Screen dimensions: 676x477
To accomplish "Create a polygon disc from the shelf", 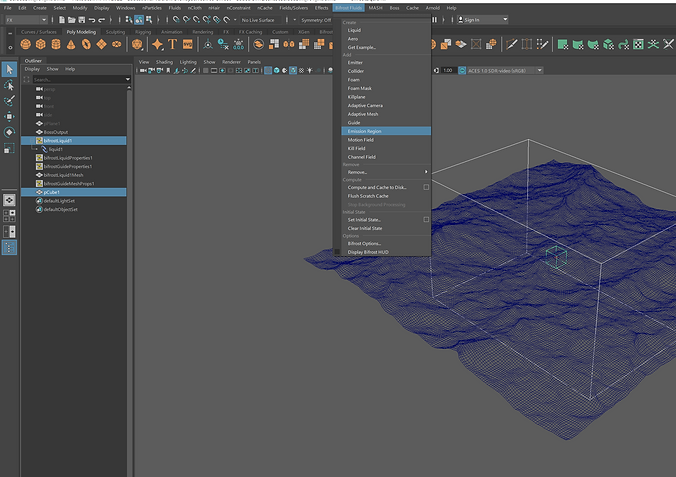I will point(116,44).
